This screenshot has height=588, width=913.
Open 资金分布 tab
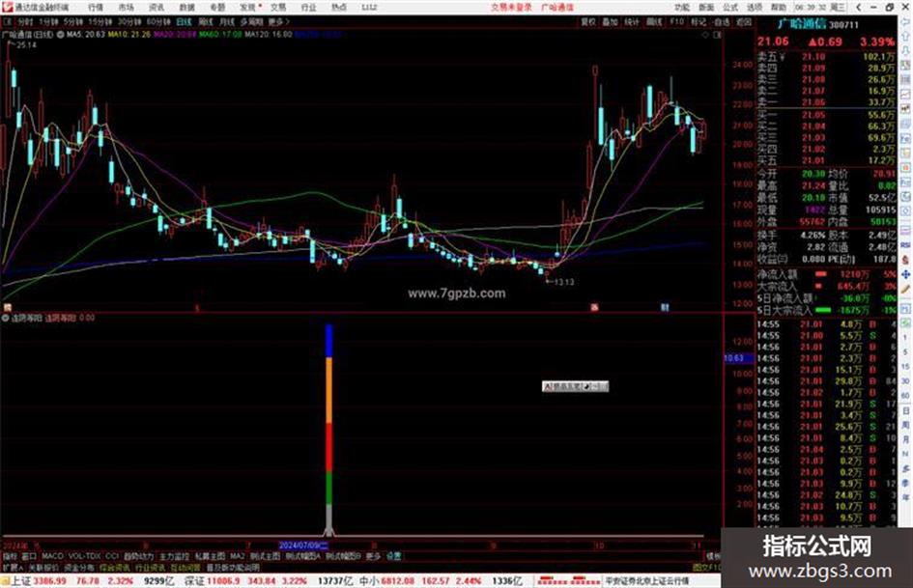[78, 567]
